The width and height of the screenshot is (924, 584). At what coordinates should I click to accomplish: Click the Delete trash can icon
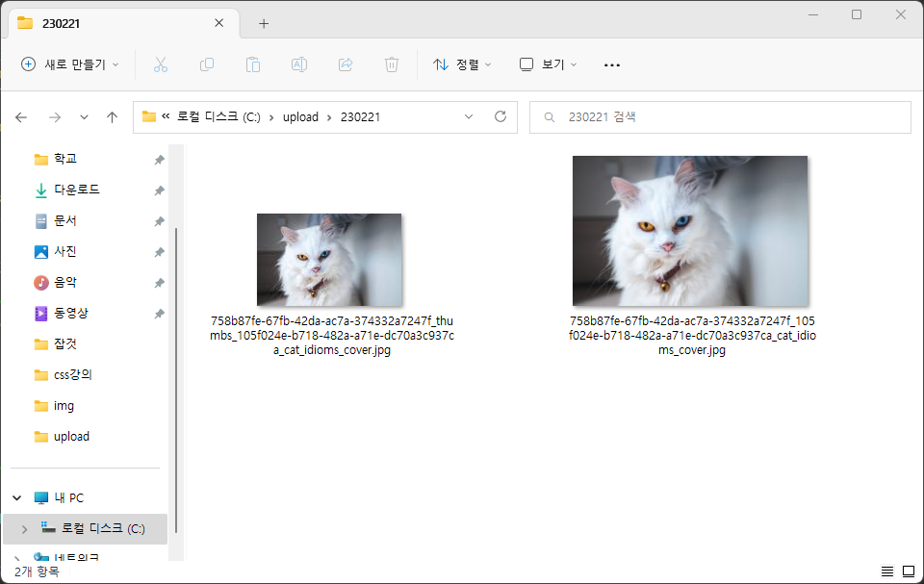pos(392,64)
